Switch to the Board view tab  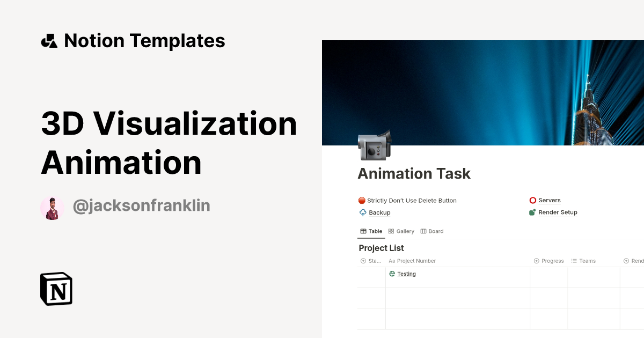coord(431,231)
